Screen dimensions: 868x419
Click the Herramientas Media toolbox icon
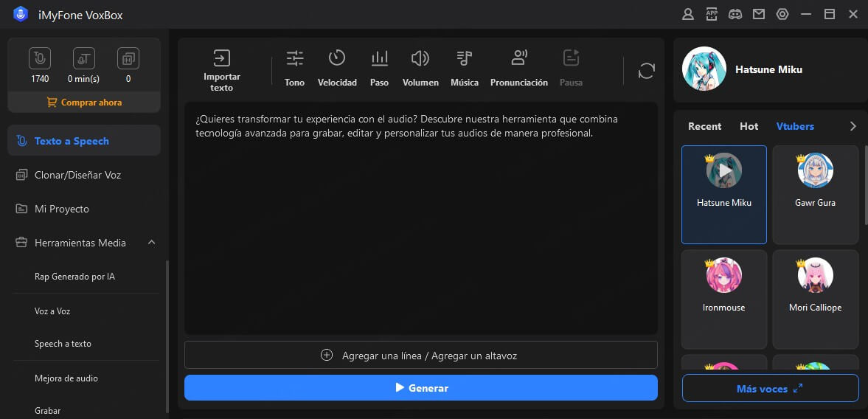(21, 243)
